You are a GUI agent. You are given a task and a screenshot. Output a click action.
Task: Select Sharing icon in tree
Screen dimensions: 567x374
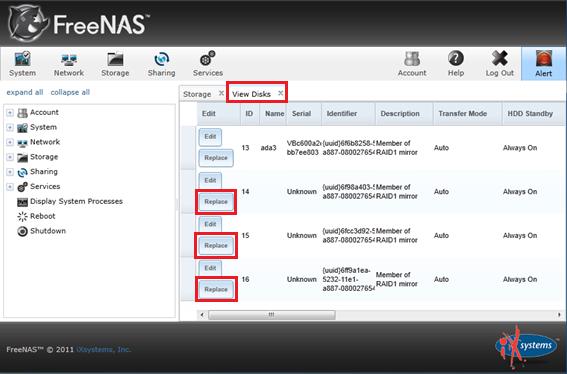(22, 172)
